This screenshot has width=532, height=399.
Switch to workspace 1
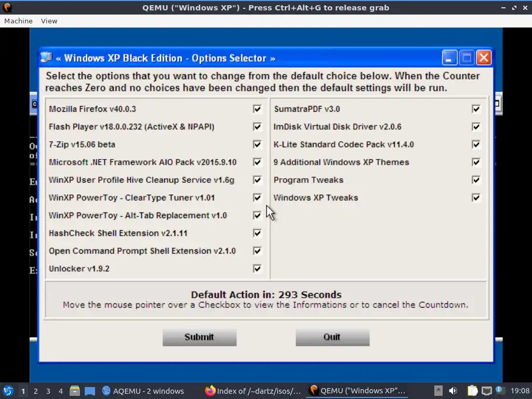point(23,391)
